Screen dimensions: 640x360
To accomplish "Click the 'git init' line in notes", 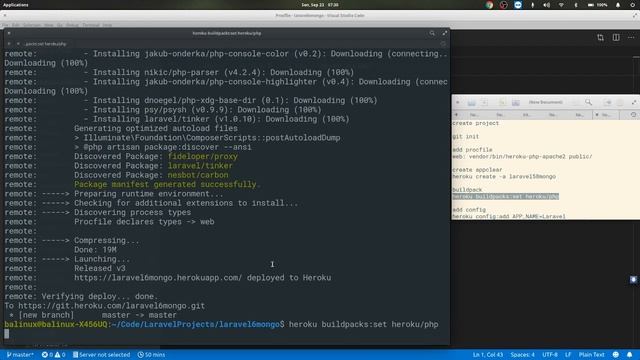I will (x=466, y=137).
